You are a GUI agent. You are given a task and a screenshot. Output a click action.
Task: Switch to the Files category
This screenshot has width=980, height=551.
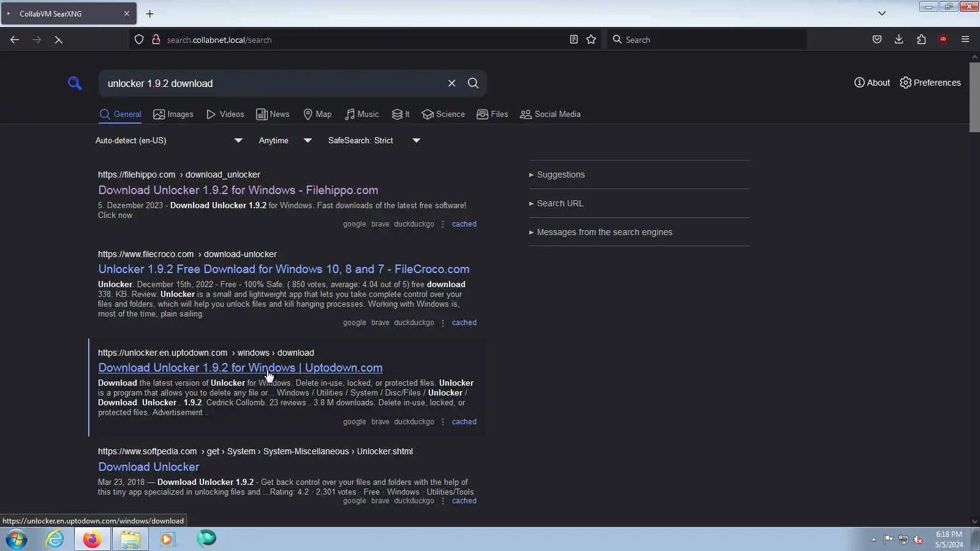pos(492,114)
